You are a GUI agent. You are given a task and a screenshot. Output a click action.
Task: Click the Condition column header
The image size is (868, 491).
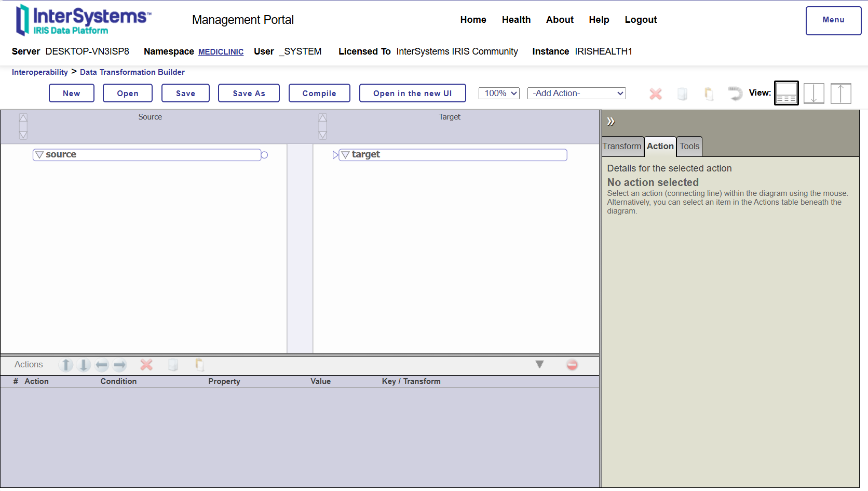coord(118,381)
